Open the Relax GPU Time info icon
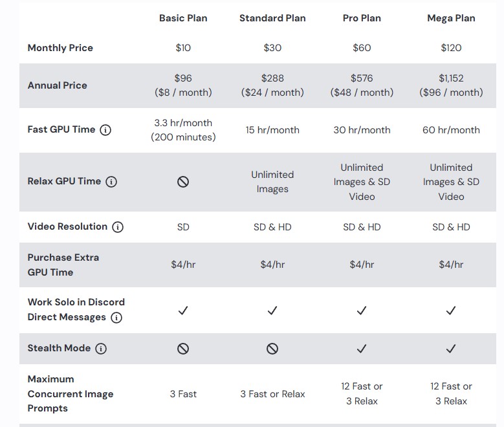Image resolution: width=504 pixels, height=427 pixels. [111, 182]
